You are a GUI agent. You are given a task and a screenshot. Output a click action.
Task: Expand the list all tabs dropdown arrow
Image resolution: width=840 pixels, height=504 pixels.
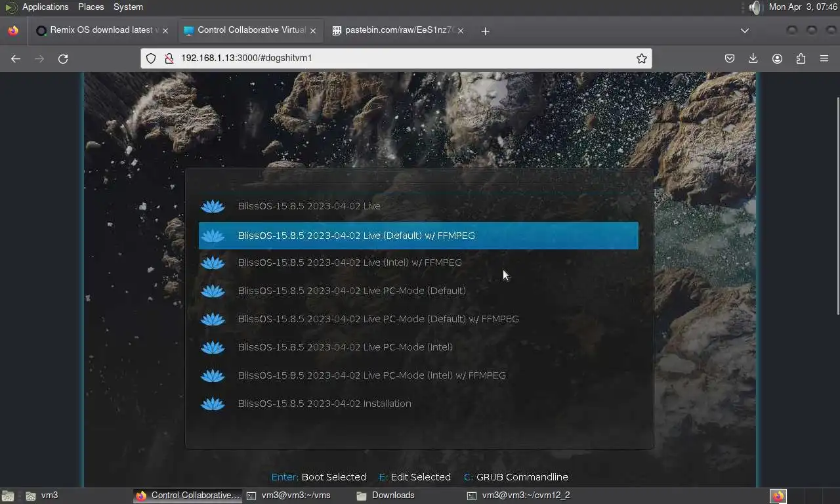pyautogui.click(x=744, y=31)
